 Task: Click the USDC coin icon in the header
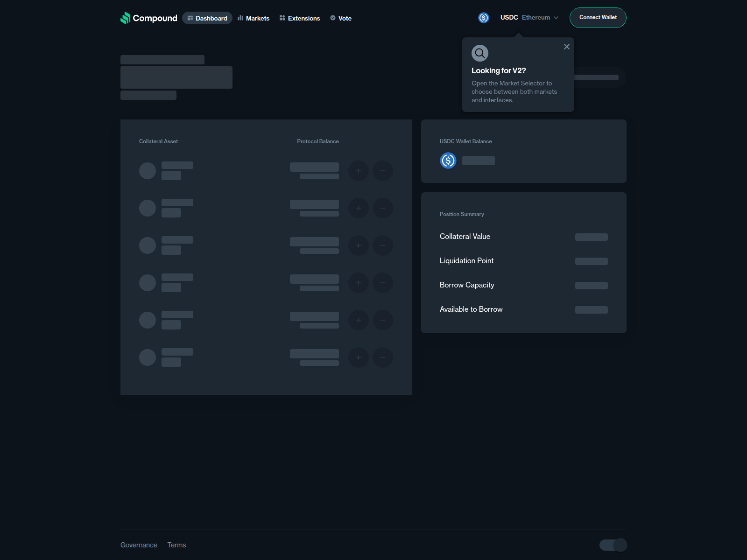(484, 18)
